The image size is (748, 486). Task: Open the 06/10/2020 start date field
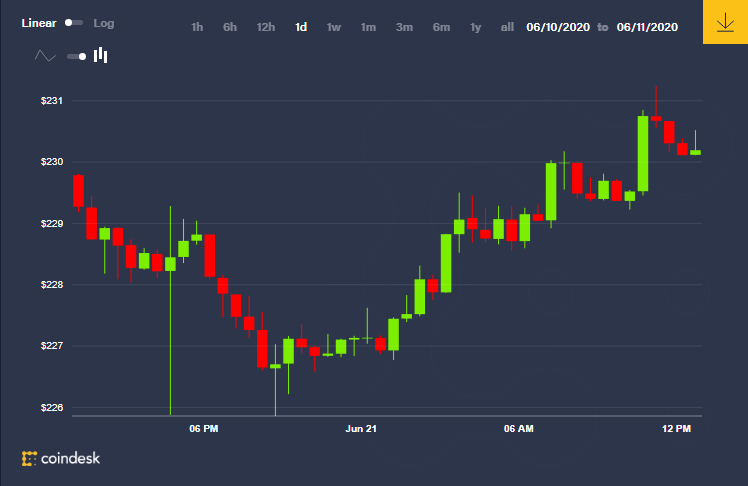point(558,27)
